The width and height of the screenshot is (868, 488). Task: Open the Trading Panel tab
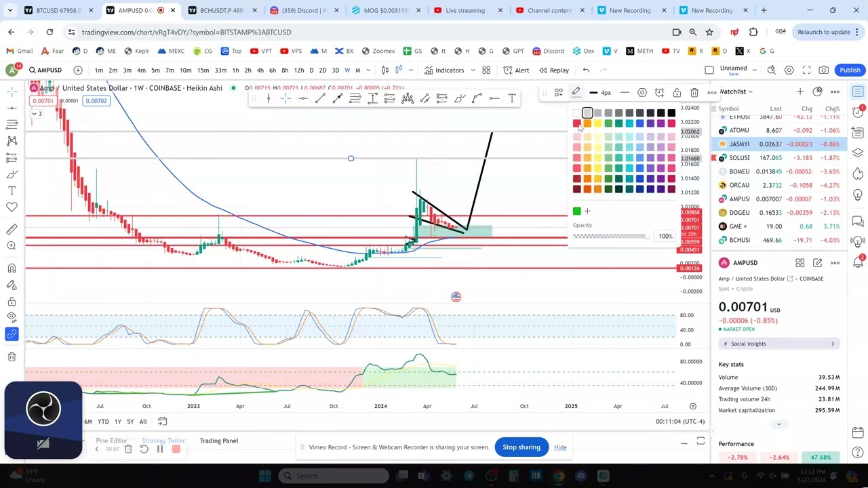219,441
